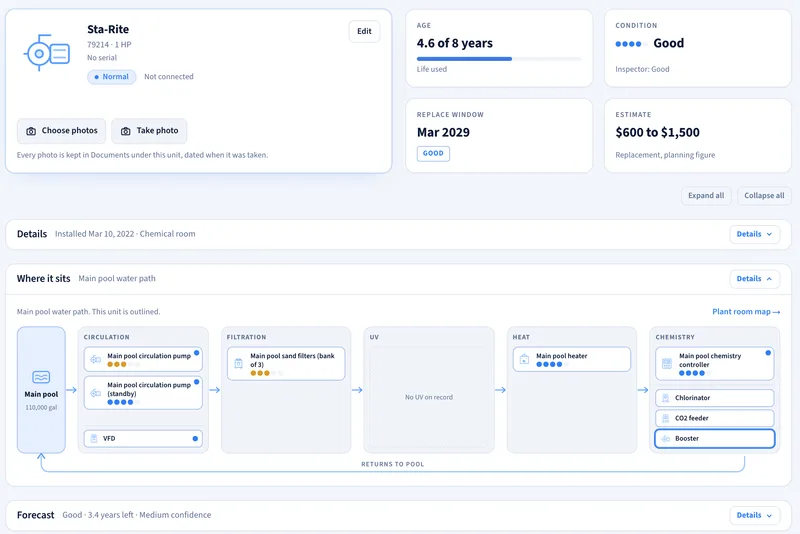Click the camera icon on Take photo
This screenshot has height=534, width=800.
126,131
